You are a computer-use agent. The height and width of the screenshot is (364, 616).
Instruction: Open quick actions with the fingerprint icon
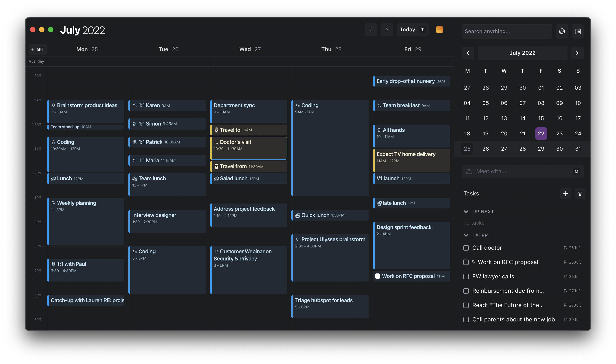562,31
